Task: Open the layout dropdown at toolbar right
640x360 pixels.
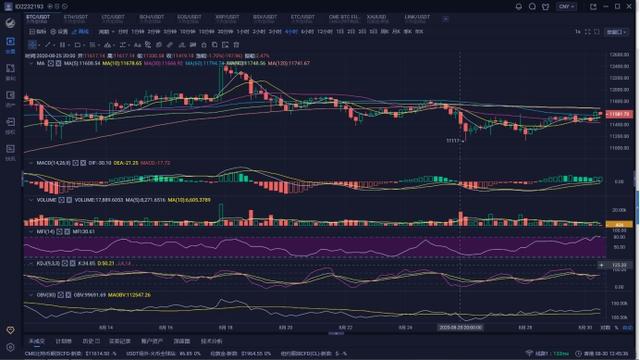Action: coord(616,32)
